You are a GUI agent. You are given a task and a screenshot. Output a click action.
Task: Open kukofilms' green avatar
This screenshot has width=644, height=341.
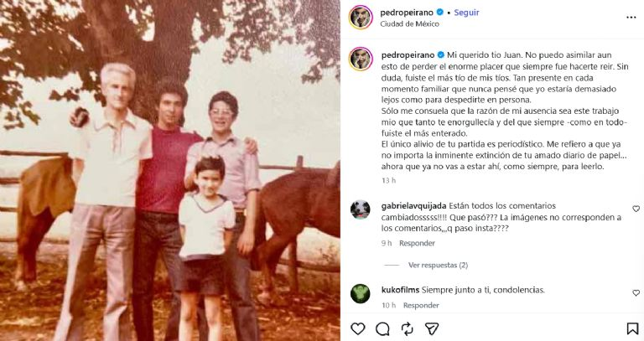coord(361,293)
